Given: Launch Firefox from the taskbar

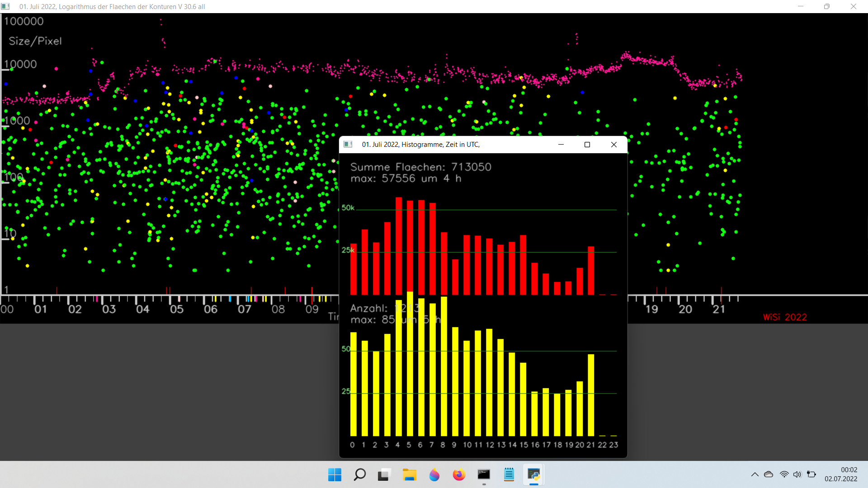Looking at the screenshot, I should click(459, 475).
